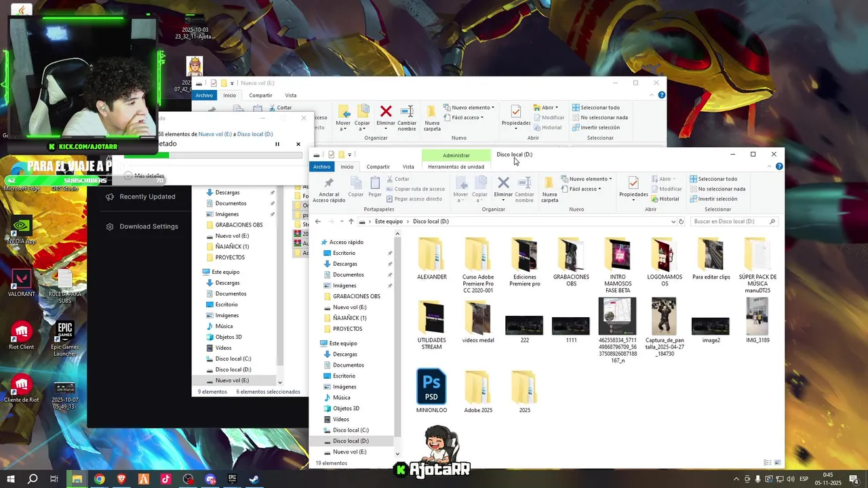Open Google Chrome from the taskbar
868x488 pixels.
point(100,479)
